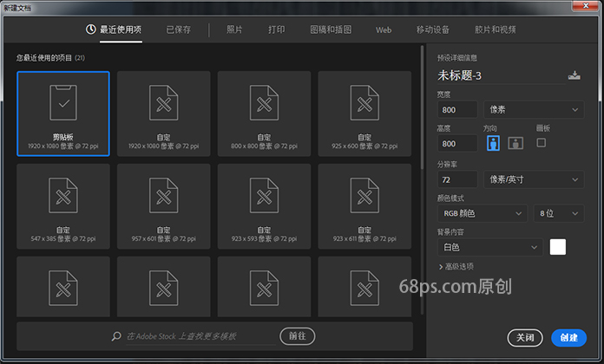Click the 关闭 button
Image resolution: width=604 pixels, height=364 pixels.
point(525,338)
